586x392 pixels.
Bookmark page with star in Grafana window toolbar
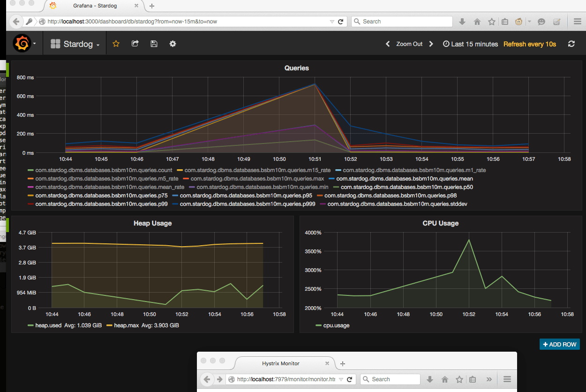pos(492,22)
